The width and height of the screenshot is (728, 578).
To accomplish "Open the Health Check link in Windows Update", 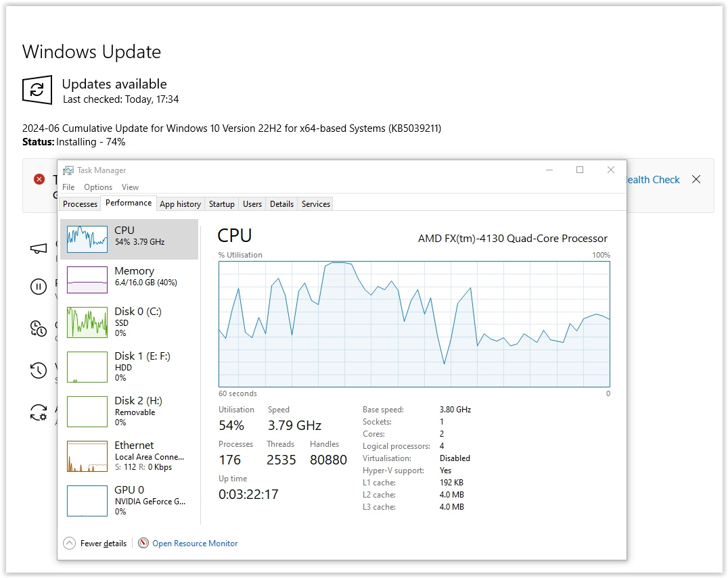I will coord(654,180).
